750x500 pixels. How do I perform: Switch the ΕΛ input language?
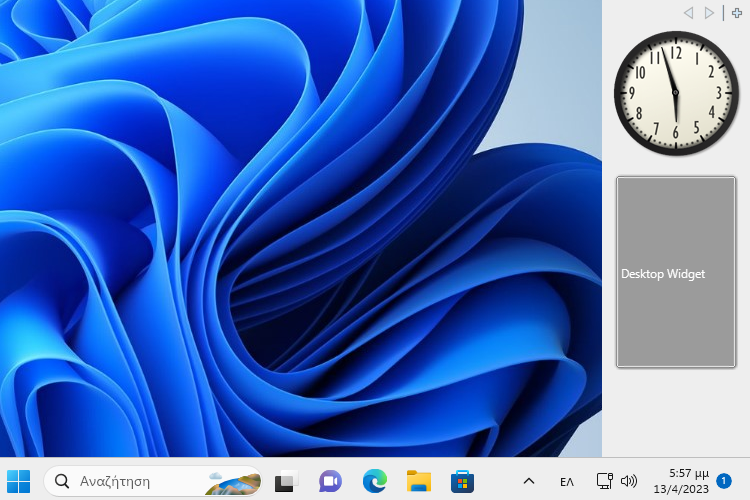click(x=567, y=482)
